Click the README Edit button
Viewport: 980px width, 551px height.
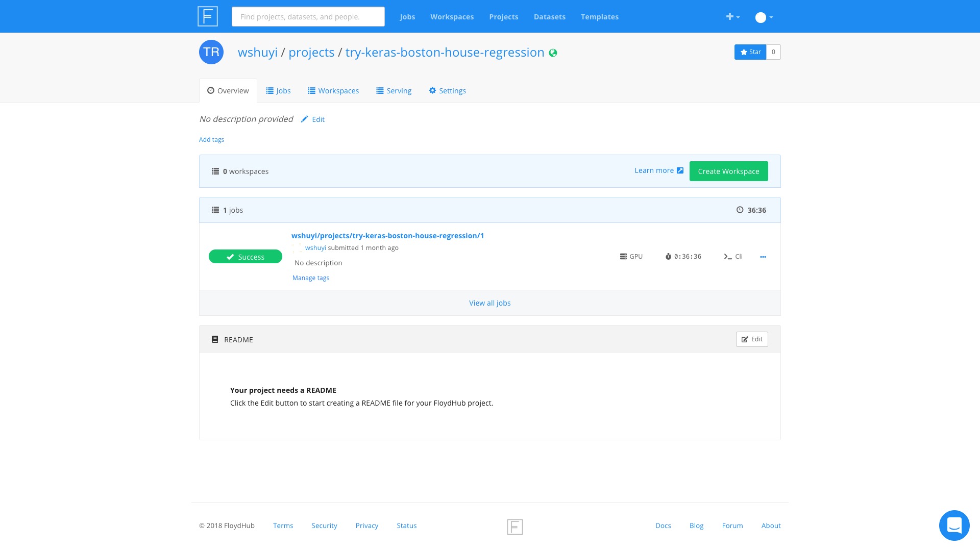(751, 339)
